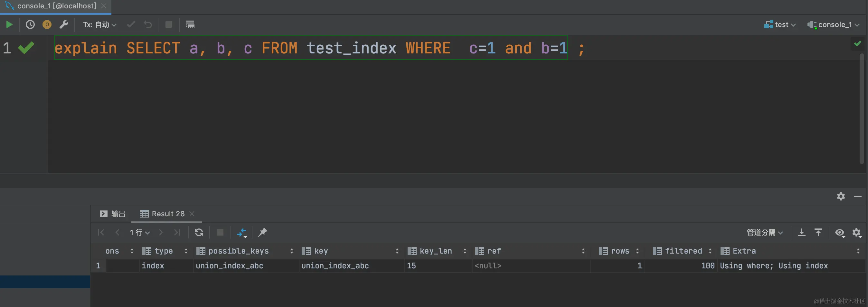868x307 pixels.
Task: Commit the transaction with the checkmark icon
Action: 131,24
